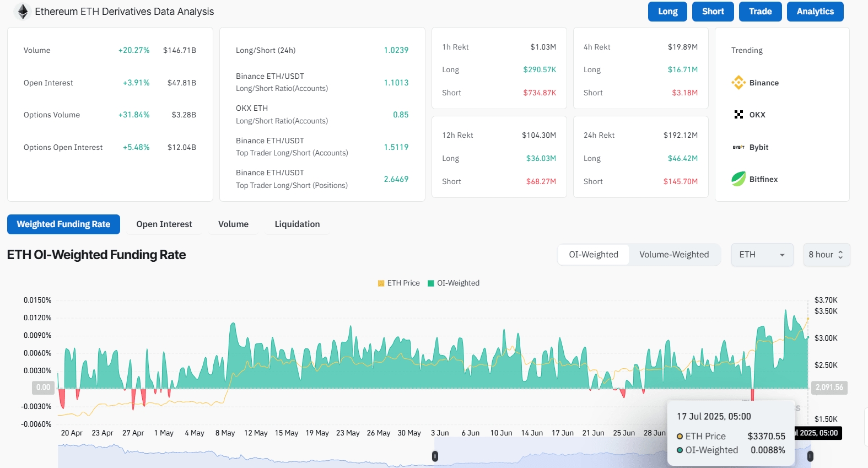Click the Analytics button

click(815, 12)
